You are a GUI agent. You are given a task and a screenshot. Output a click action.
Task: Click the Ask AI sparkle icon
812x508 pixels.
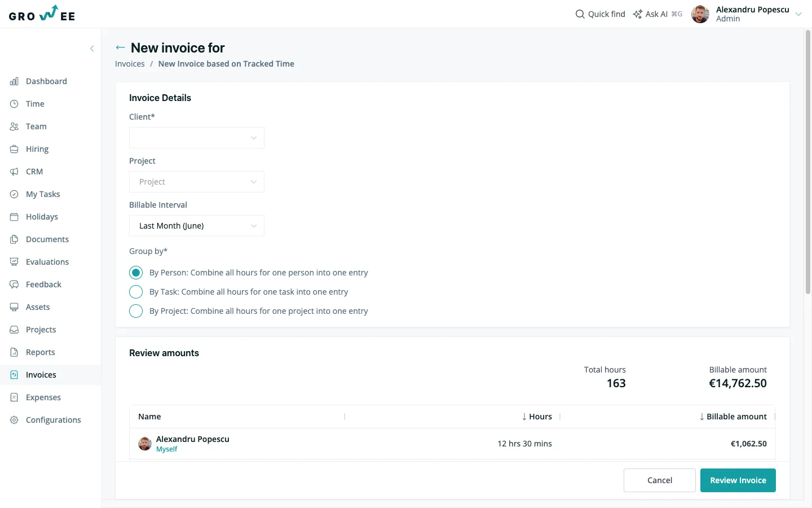pyautogui.click(x=638, y=14)
